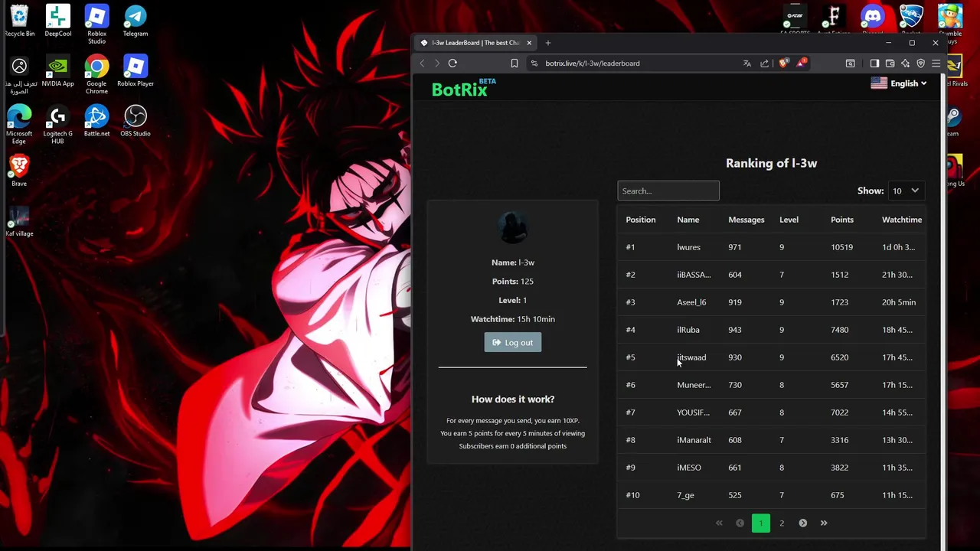The image size is (980, 551).
Task: Open NVIDIA App desktop shortcut
Action: [x=57, y=71]
